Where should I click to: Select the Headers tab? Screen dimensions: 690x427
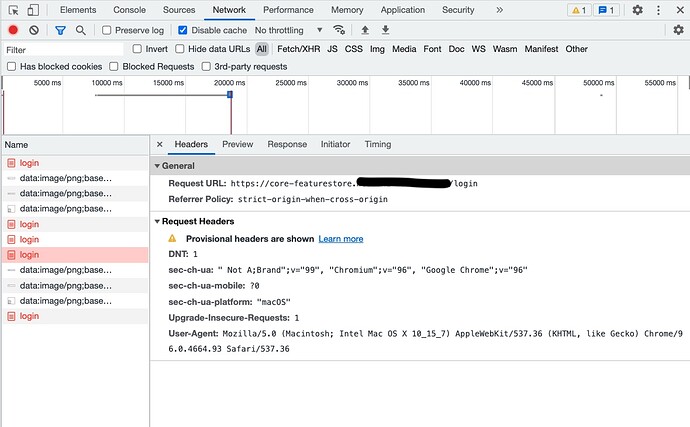click(x=191, y=144)
